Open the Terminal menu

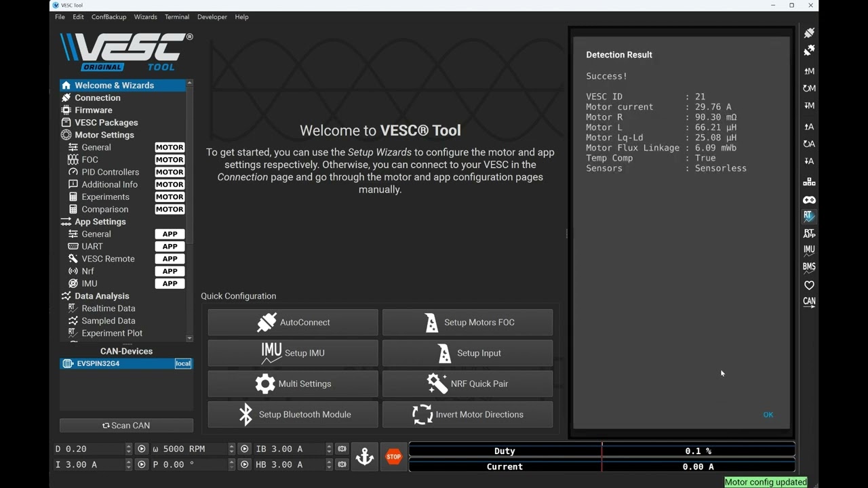177,17
